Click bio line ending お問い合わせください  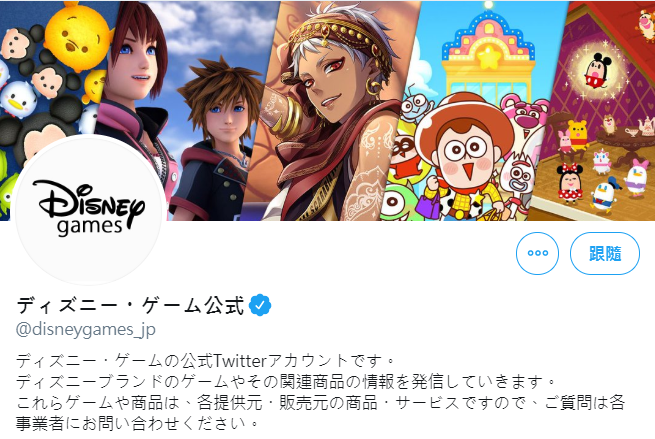tap(137, 423)
